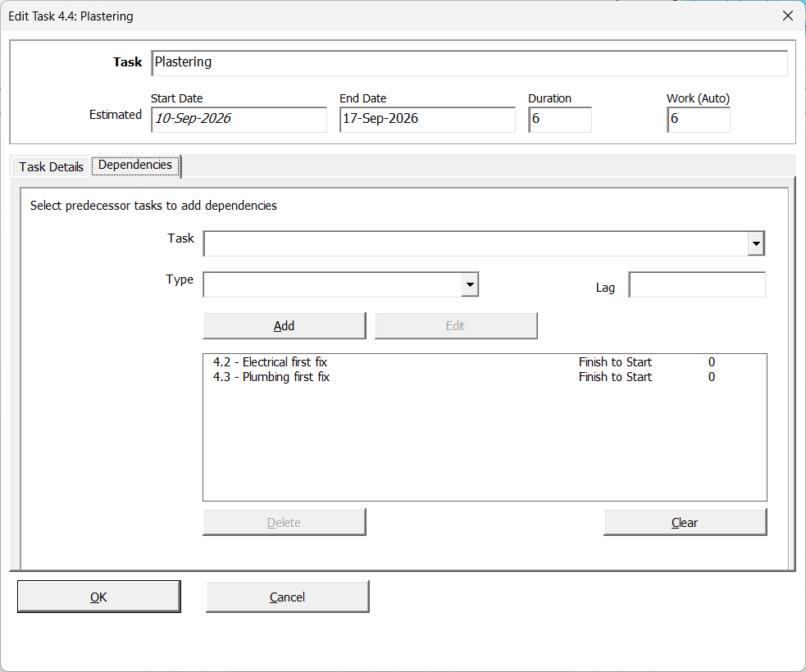Image resolution: width=806 pixels, height=672 pixels.
Task: Click the Edit dependency button
Action: tap(456, 325)
